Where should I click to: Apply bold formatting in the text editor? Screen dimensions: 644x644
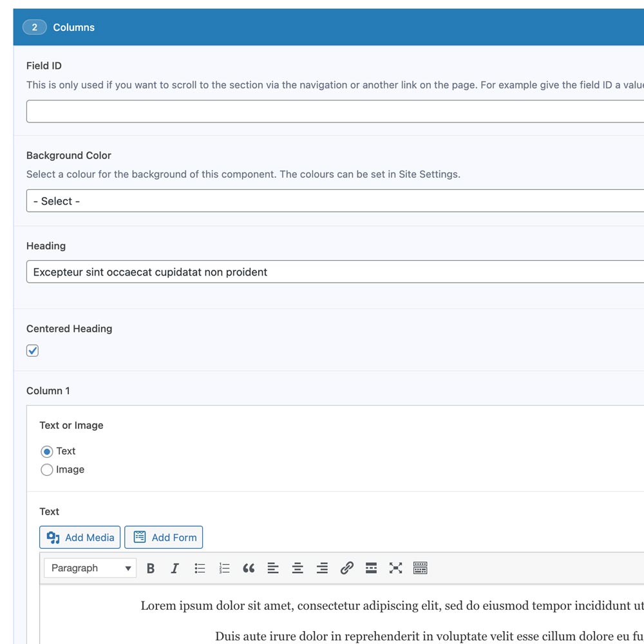(x=151, y=568)
